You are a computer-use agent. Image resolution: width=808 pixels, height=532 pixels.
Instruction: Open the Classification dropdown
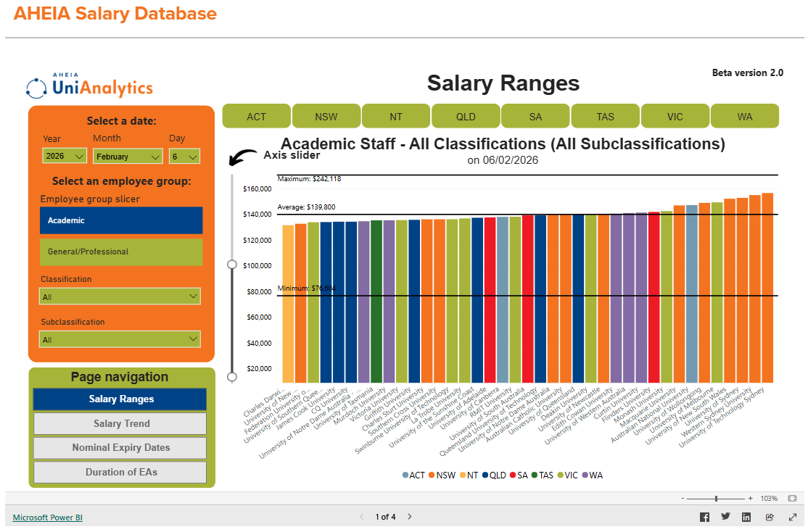pyautogui.click(x=120, y=296)
